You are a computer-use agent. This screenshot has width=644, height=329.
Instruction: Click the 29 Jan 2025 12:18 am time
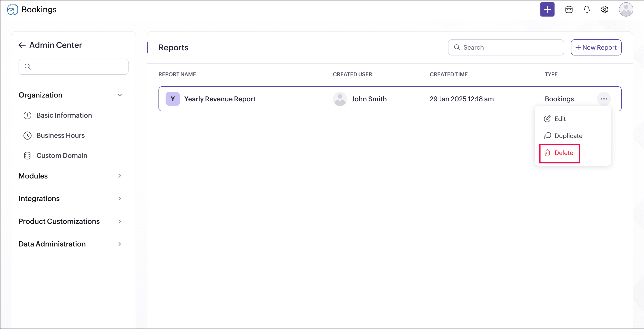pos(461,99)
